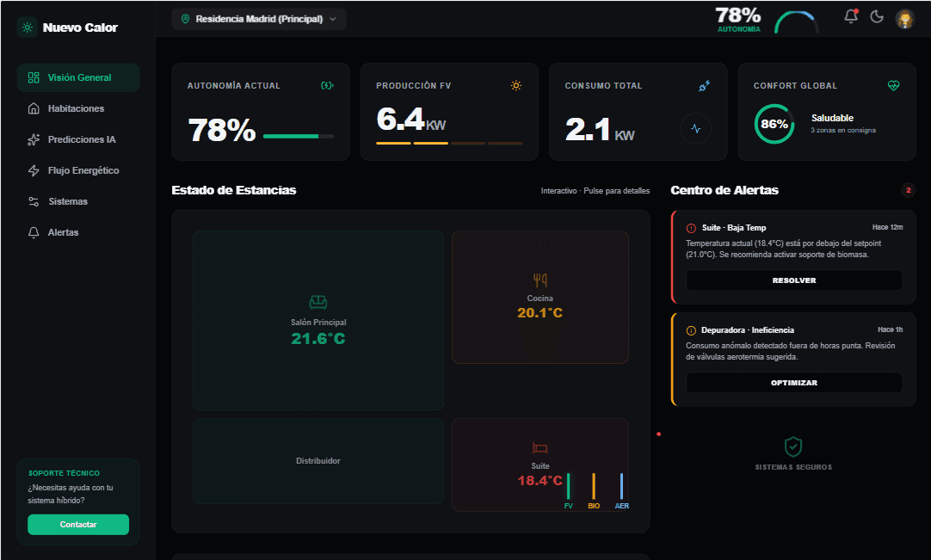
Task: Click the sofa icon in Salón Principal
Action: tap(318, 302)
